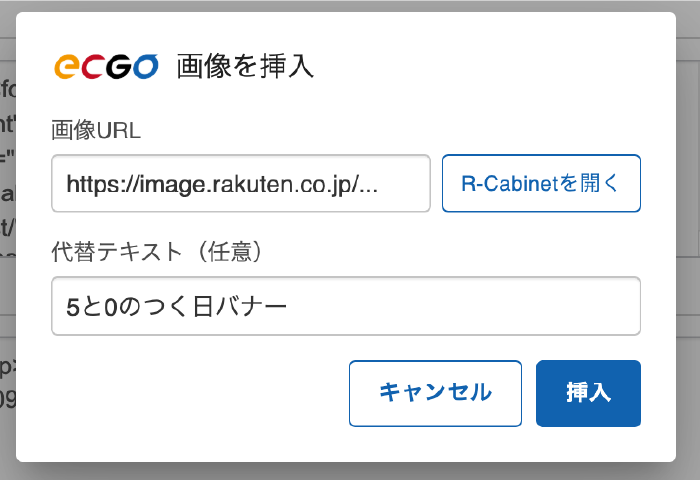Viewport: 700px width, 480px height.
Task: Open R-Cabinet with the R-Cabinetを開く button
Action: 541,184
